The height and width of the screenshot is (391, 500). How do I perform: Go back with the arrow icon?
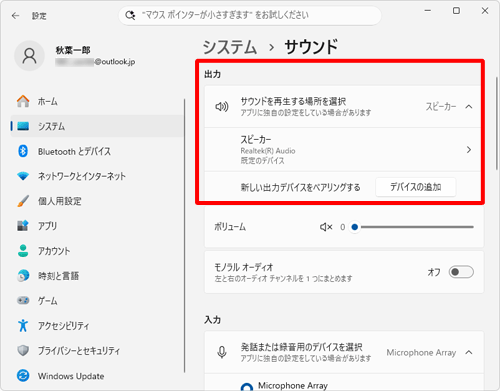[x=15, y=16]
